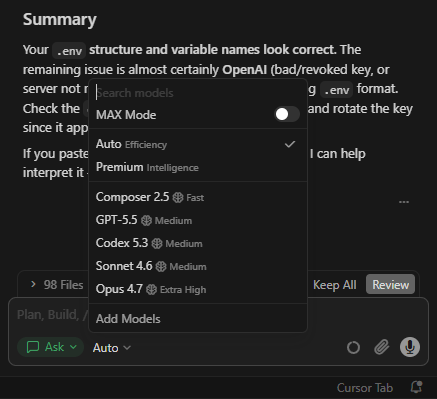This screenshot has height=399, width=437.
Task: Choose Composer 2.5 Fast model
Action: (198, 197)
